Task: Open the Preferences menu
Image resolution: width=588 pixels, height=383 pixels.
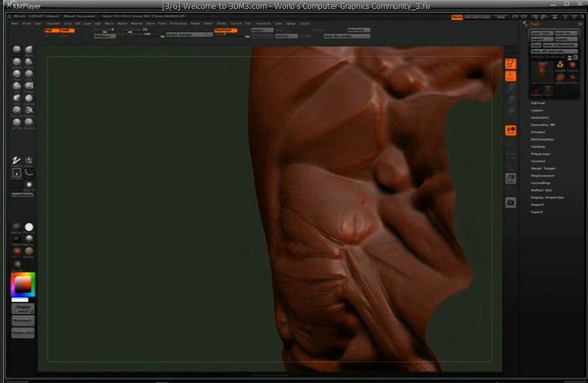Action: [178, 24]
